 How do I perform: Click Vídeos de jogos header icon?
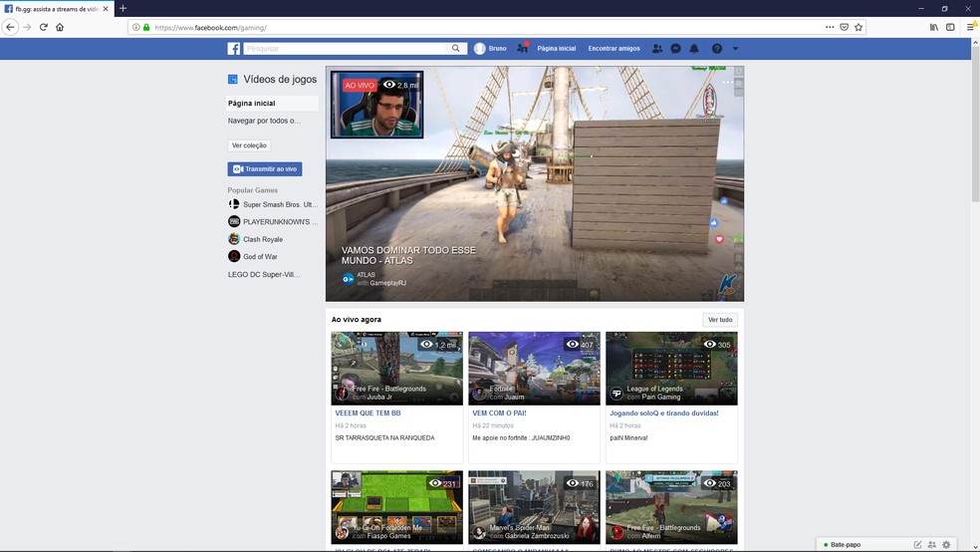tap(232, 80)
